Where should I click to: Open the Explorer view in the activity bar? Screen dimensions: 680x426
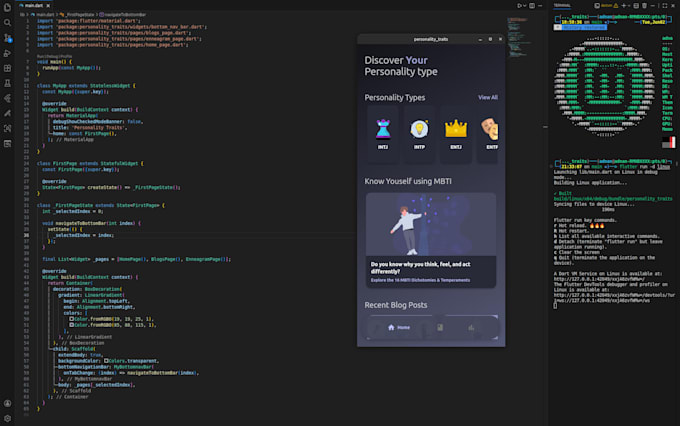click(7, 7)
